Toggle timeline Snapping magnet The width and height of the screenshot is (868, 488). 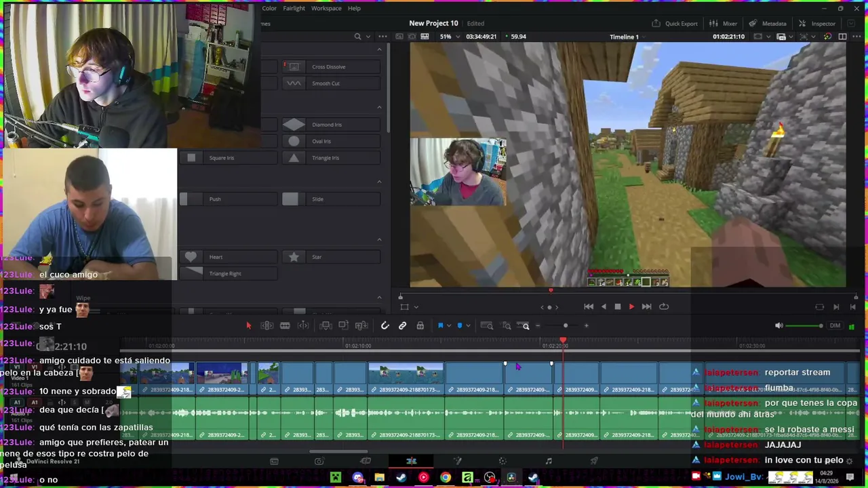click(384, 326)
